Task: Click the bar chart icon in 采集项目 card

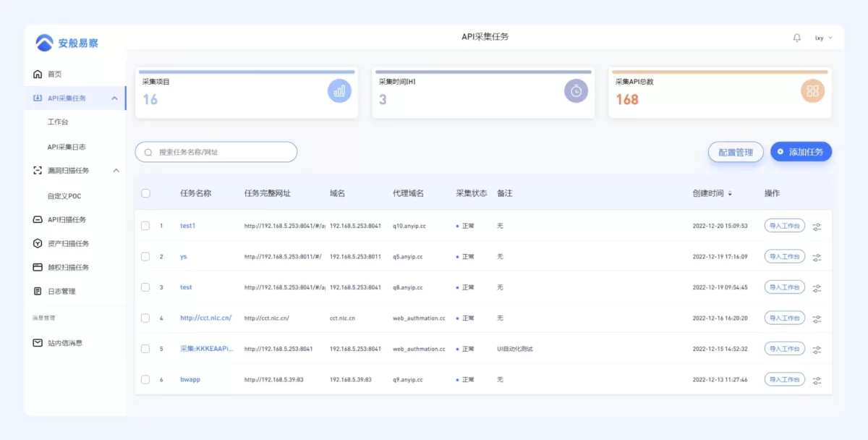Action: pos(339,90)
